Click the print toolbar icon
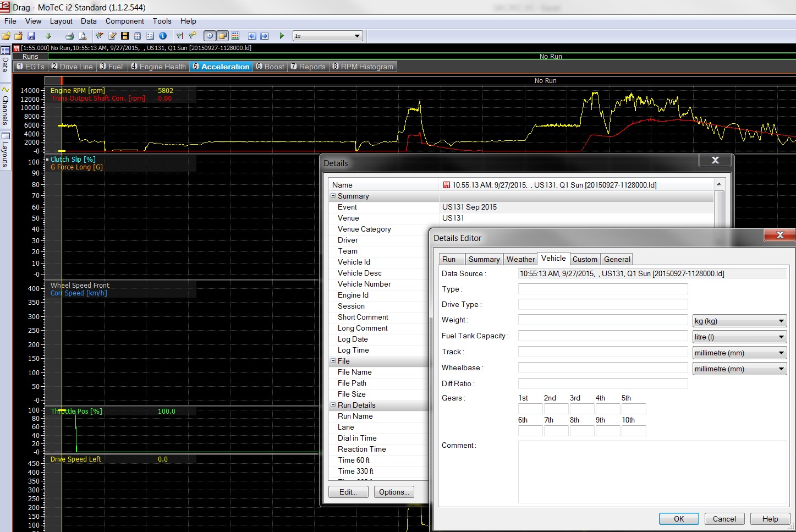Screen dimensions: 796x532 [x=70, y=36]
